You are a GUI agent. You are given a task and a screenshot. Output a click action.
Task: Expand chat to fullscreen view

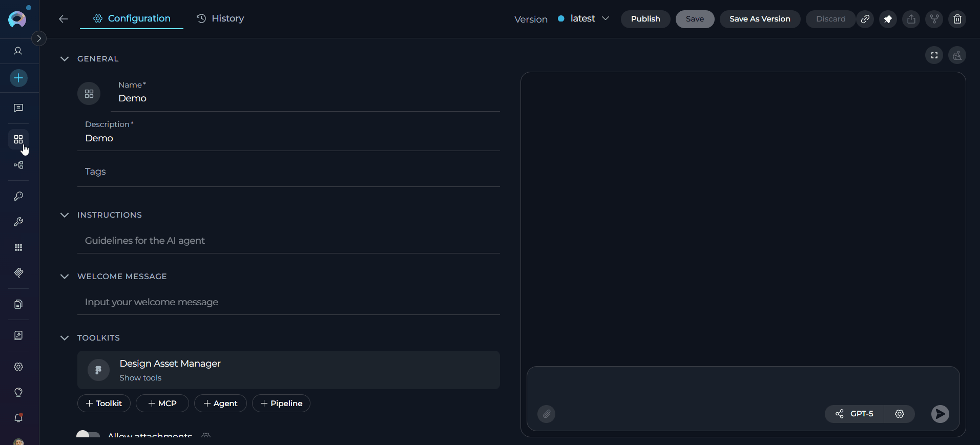(x=934, y=55)
